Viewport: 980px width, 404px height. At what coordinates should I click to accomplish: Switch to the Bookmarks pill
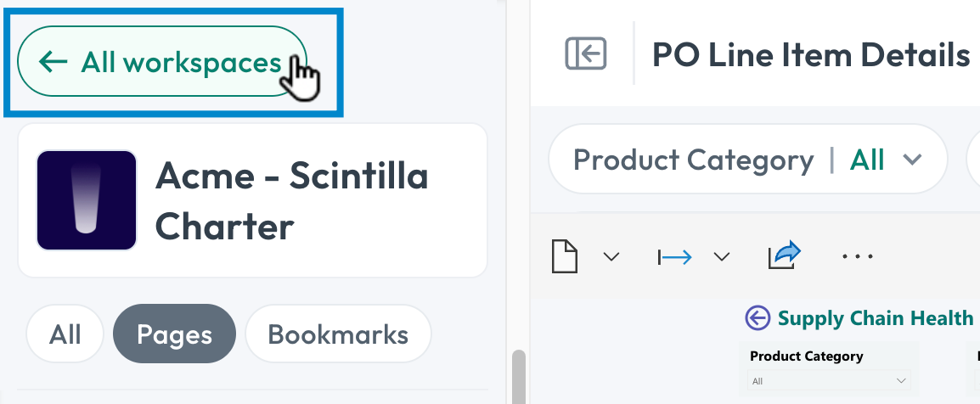(x=338, y=334)
